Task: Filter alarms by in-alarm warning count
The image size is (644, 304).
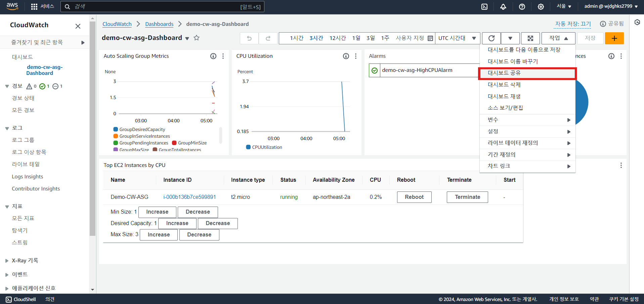Action: pos(31,86)
